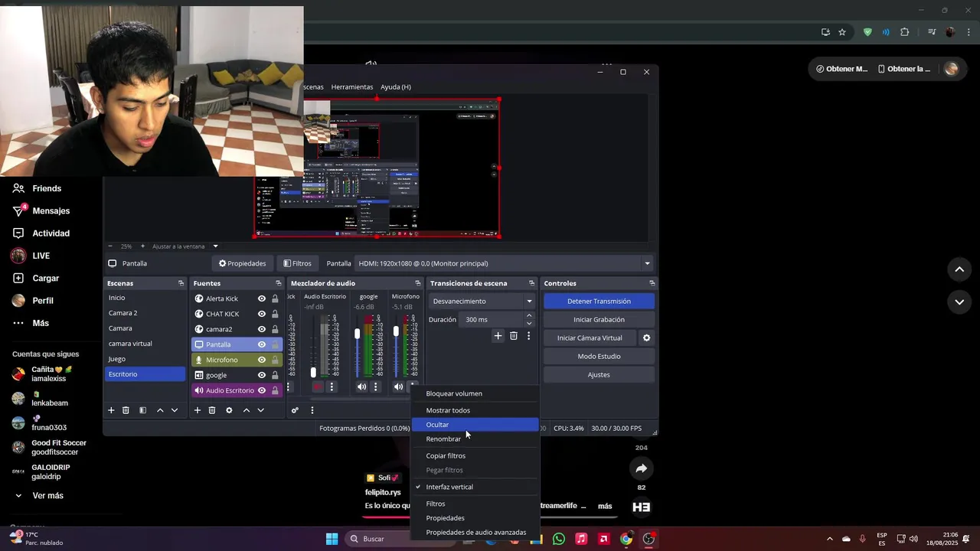Undock the Fuentes panel
The image size is (980, 551).
[x=279, y=283]
